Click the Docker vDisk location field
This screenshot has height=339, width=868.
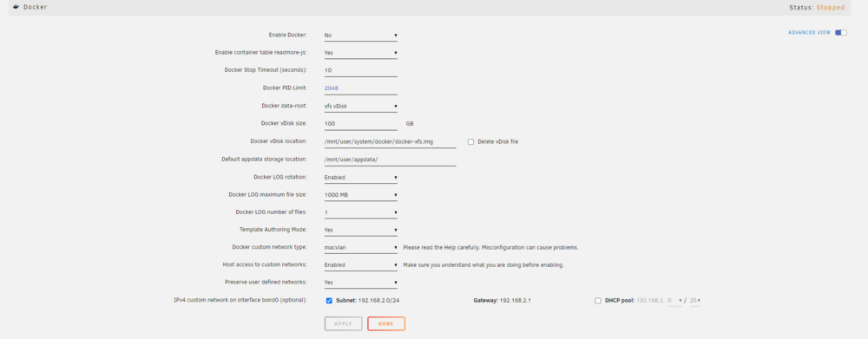click(391, 142)
